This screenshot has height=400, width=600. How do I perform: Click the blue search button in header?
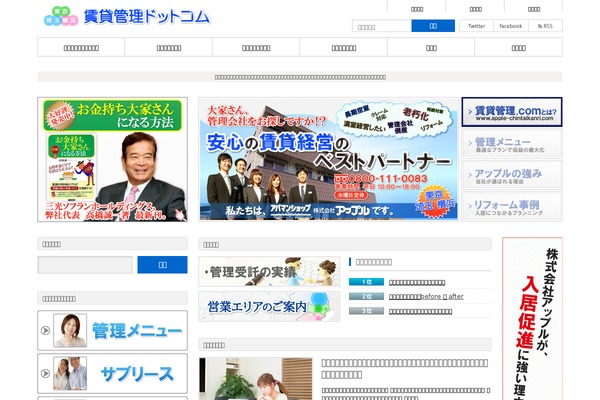click(433, 26)
